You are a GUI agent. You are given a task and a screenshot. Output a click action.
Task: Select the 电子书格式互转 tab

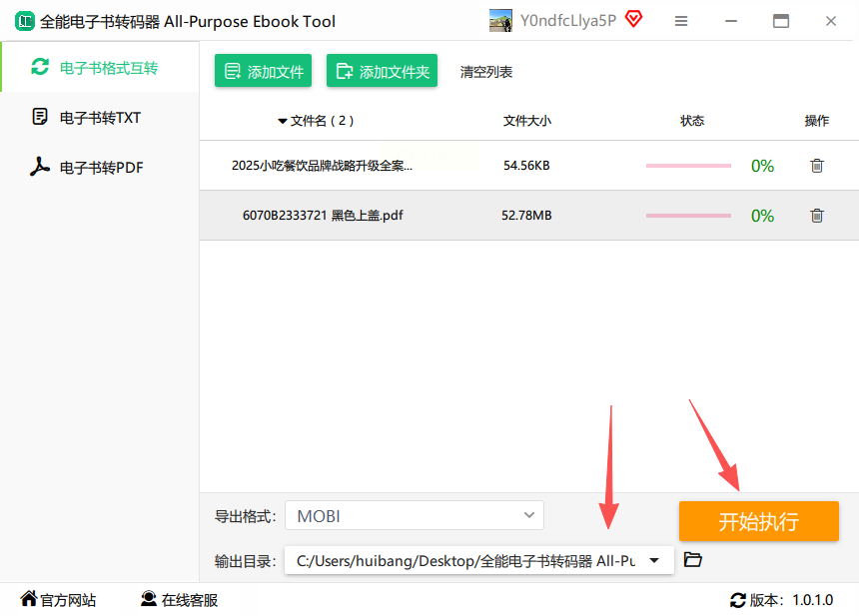tap(100, 67)
